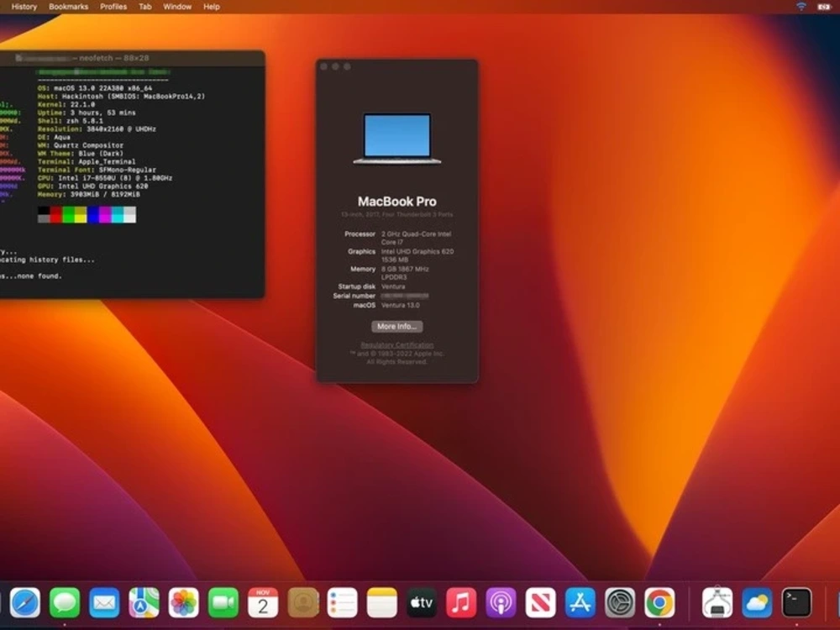Click the "history files..." line in Terminal
Viewport: 840px width, 630px height.
[x=47, y=260]
